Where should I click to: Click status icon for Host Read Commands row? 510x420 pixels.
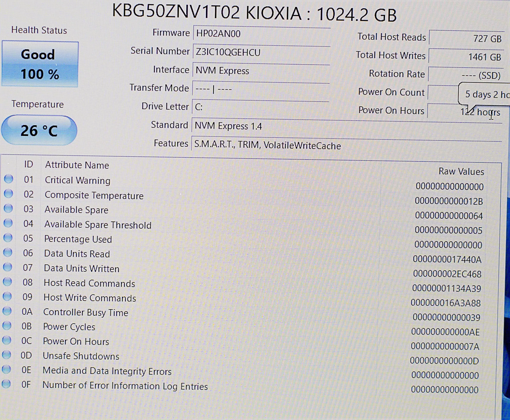7,282
